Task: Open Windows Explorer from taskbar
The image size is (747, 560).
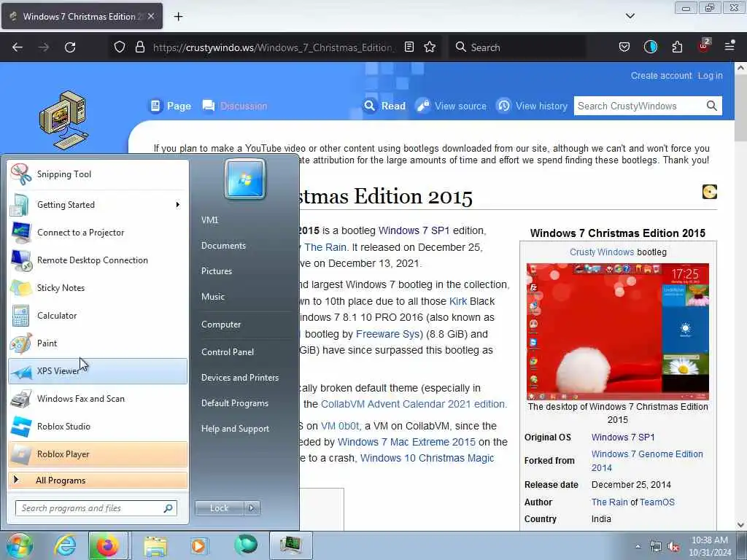Action: click(x=156, y=545)
